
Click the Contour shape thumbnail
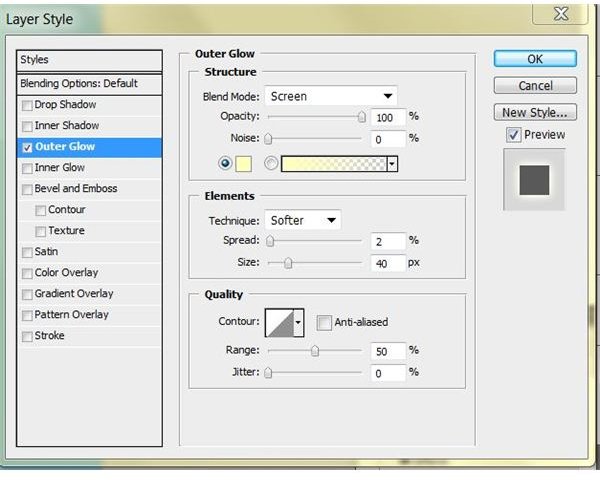[279, 322]
